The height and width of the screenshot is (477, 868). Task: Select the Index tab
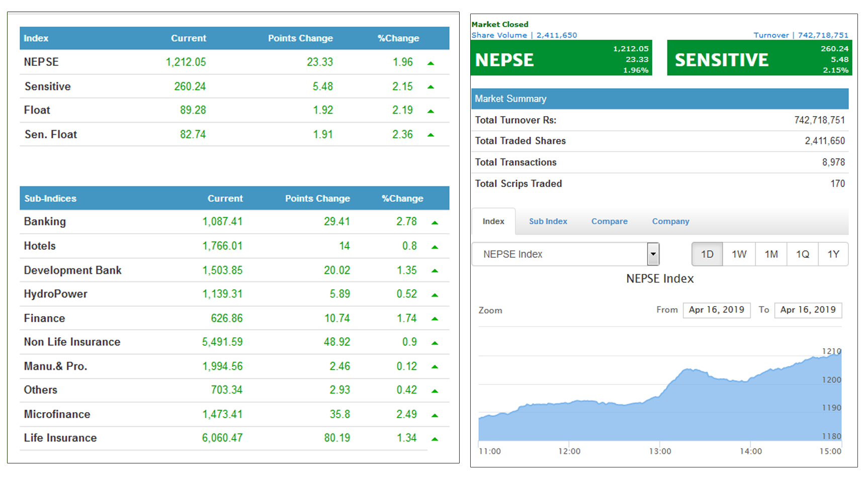pos(493,221)
